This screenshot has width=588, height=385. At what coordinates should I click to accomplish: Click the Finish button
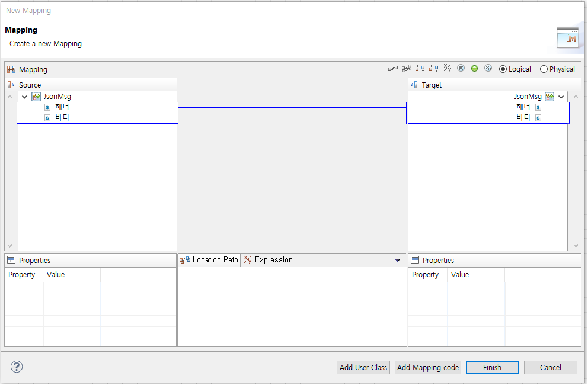(x=492, y=367)
